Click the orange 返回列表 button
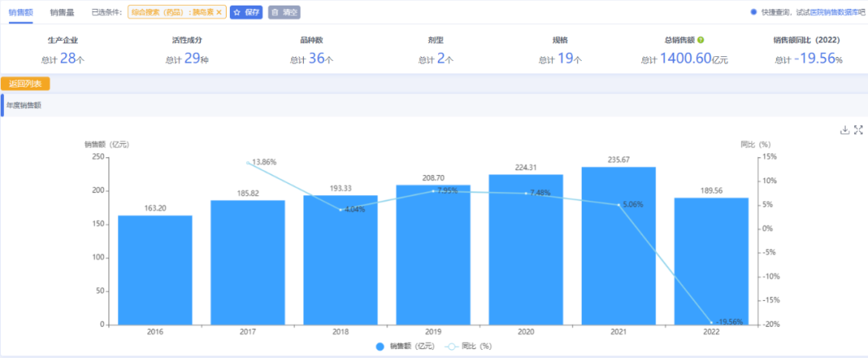The width and height of the screenshot is (868, 358). coord(26,83)
